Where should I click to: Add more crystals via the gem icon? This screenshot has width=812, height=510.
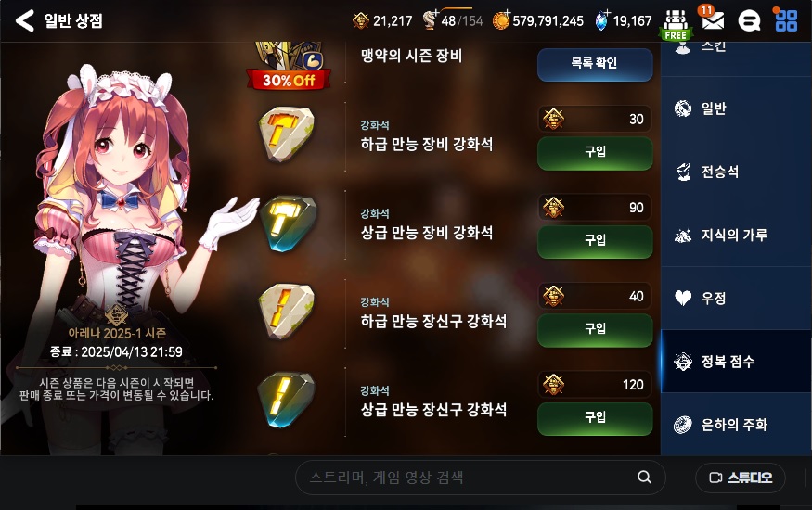[x=601, y=20]
